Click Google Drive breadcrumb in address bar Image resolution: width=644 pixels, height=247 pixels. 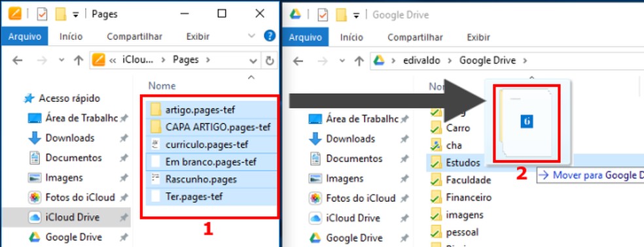click(487, 61)
